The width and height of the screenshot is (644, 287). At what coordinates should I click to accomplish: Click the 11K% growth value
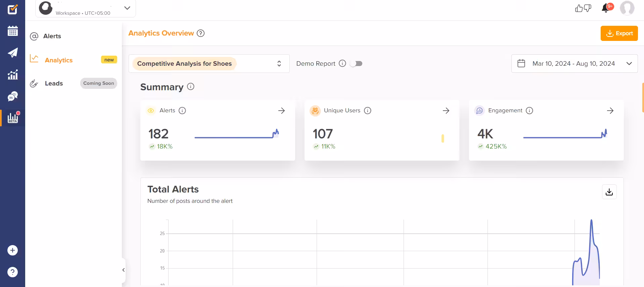[328, 147]
